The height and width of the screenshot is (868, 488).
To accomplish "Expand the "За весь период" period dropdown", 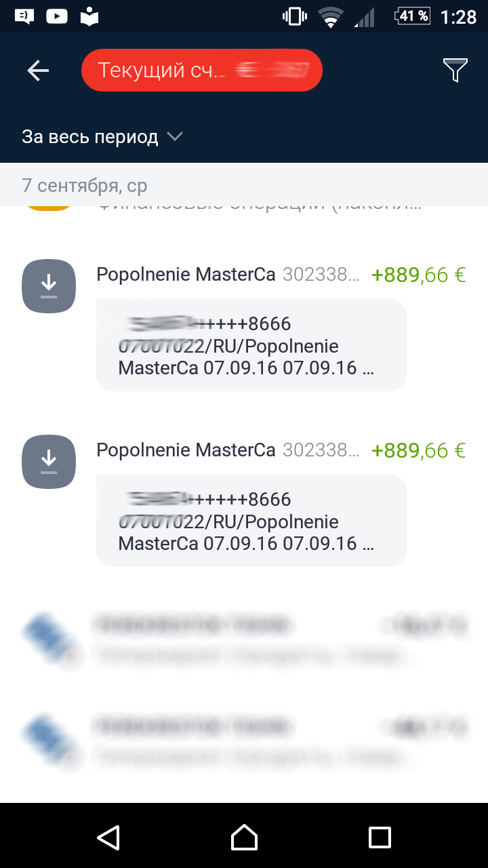I will [90, 137].
